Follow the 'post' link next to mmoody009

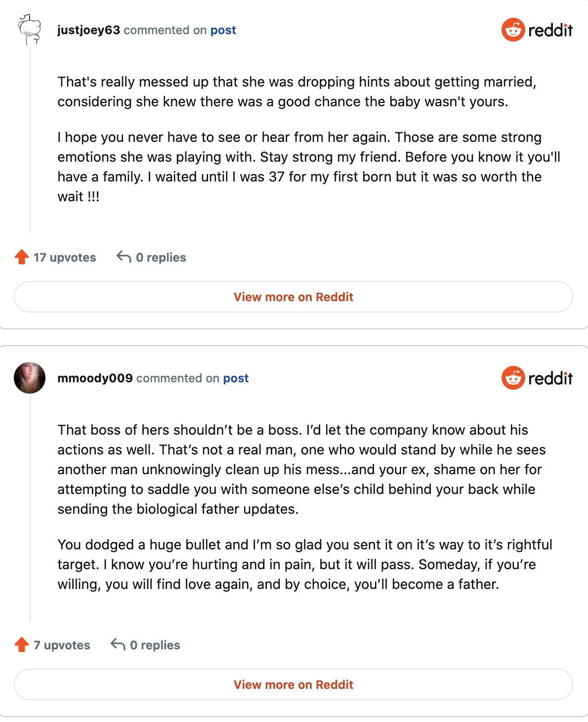[x=236, y=378]
